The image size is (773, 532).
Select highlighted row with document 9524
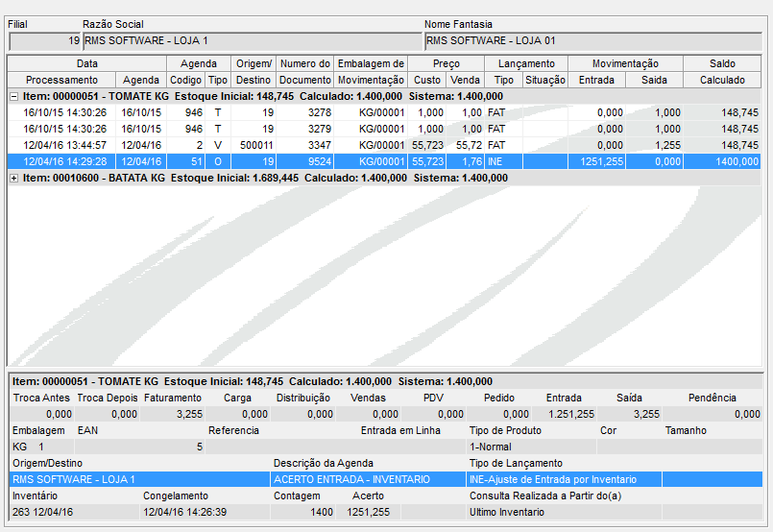tap(384, 161)
